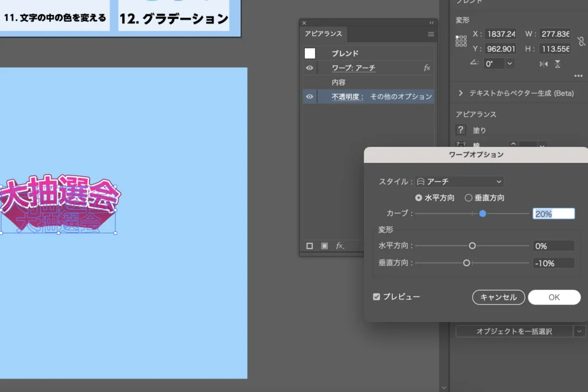Click the Curve slider handle
Viewport: 588px width, 392px height.
click(482, 214)
